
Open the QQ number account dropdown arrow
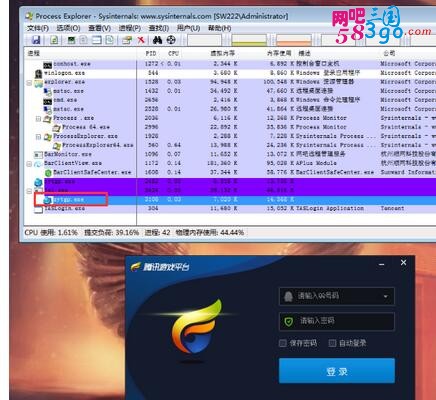386,296
